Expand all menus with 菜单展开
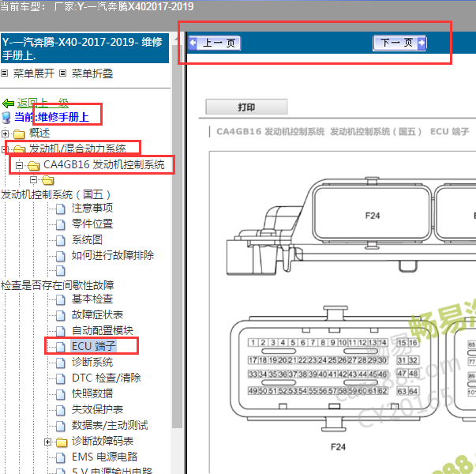Screen dimensions: 476x474 pos(34,73)
